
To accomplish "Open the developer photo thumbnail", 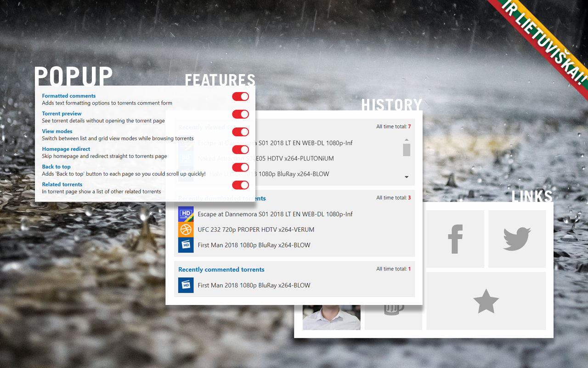I will coord(332,317).
